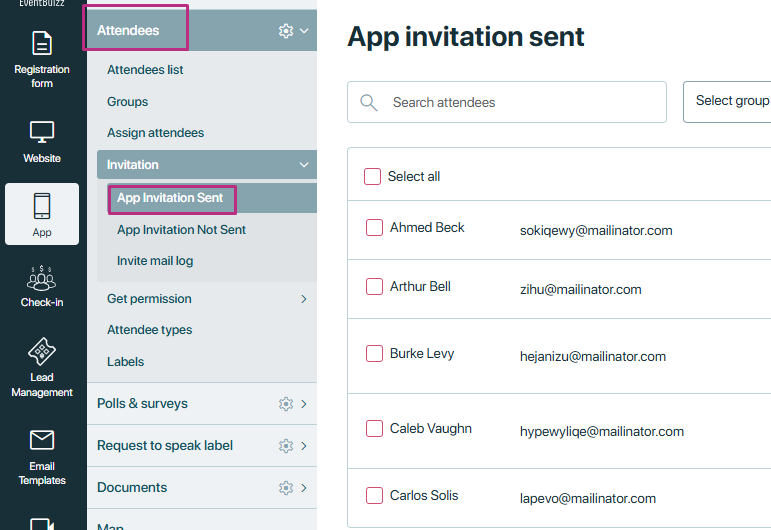Open the Check-in people icon
771x530 pixels.
click(x=42, y=278)
